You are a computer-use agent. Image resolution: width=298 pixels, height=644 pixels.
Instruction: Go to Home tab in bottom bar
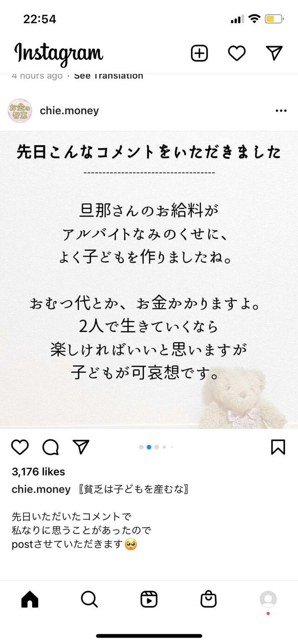30,599
